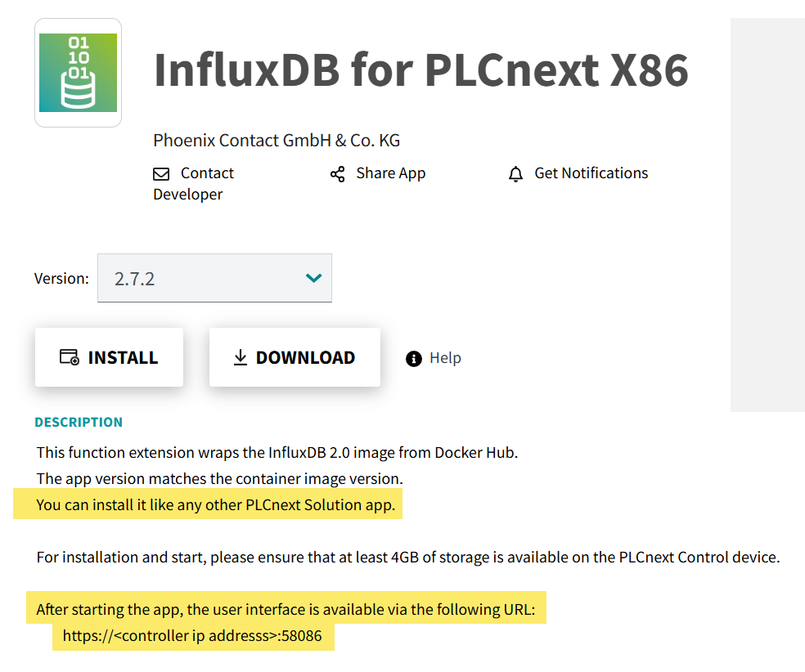Click the gray side panel at right
805x672 pixels.
(x=767, y=215)
